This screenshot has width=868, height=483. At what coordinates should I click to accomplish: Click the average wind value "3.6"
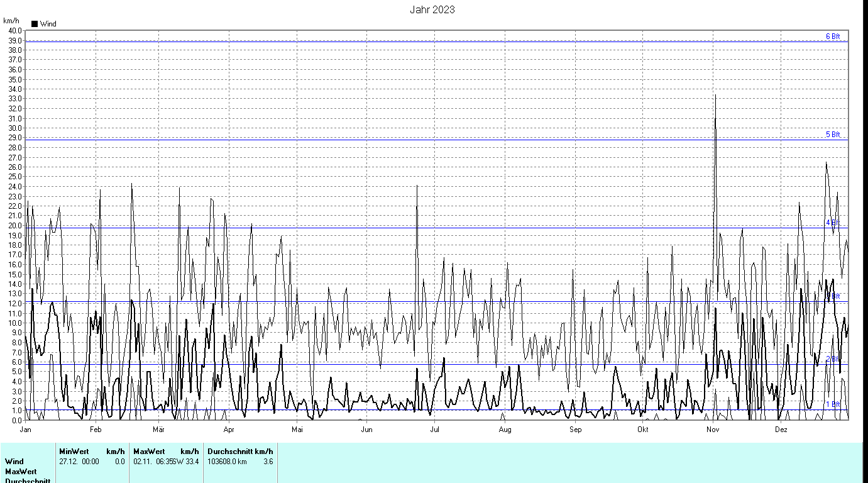coord(268,462)
